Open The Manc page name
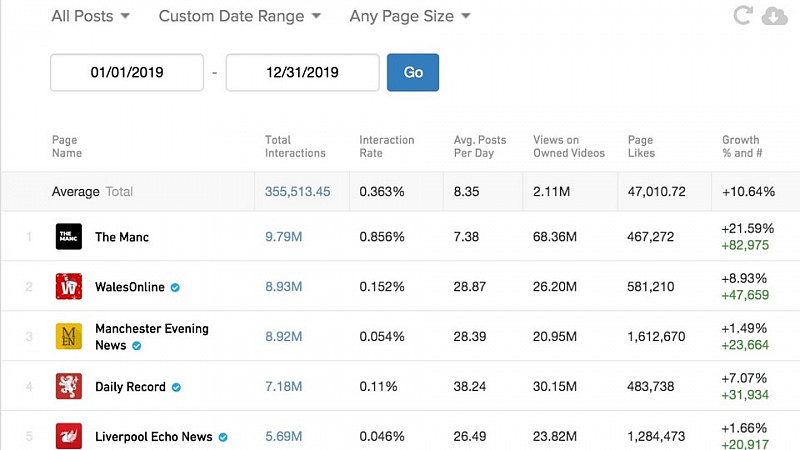This screenshot has width=800, height=450. point(122,237)
